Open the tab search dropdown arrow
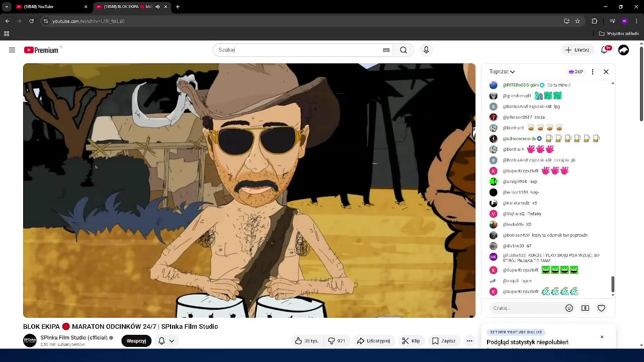 (7, 7)
